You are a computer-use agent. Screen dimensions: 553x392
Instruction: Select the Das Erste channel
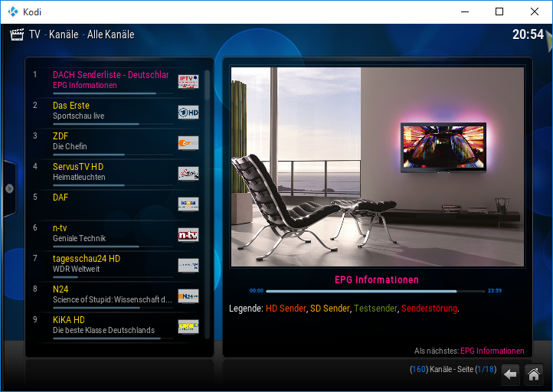(x=71, y=106)
